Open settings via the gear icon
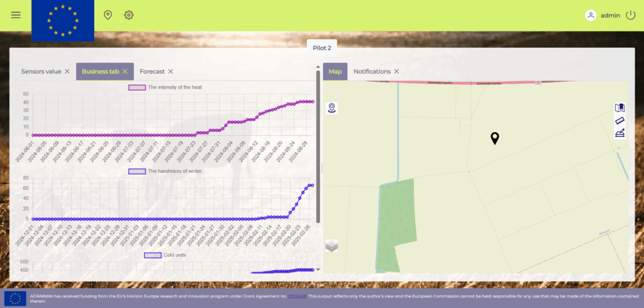 tap(129, 15)
